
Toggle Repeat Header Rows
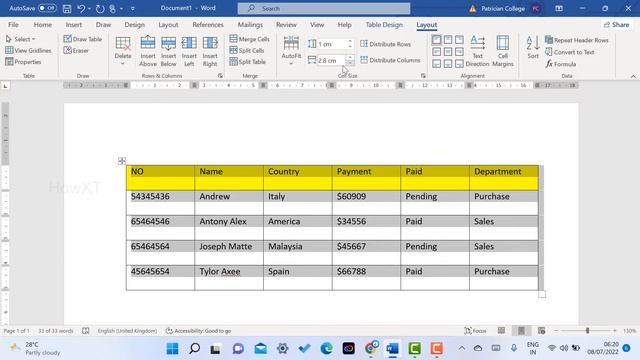click(577, 40)
